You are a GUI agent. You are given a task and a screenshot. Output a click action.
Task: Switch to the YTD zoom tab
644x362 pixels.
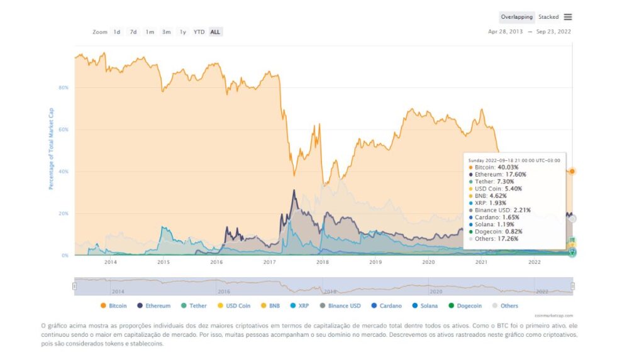click(x=198, y=31)
